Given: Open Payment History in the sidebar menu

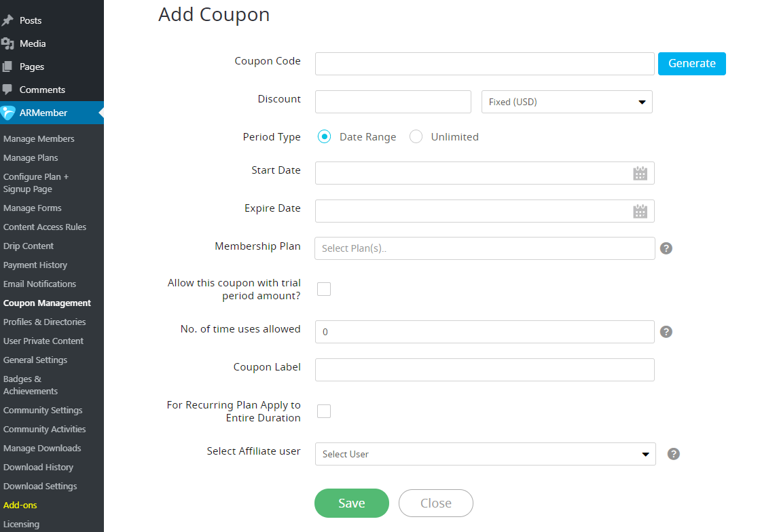Looking at the screenshot, I should point(35,265).
